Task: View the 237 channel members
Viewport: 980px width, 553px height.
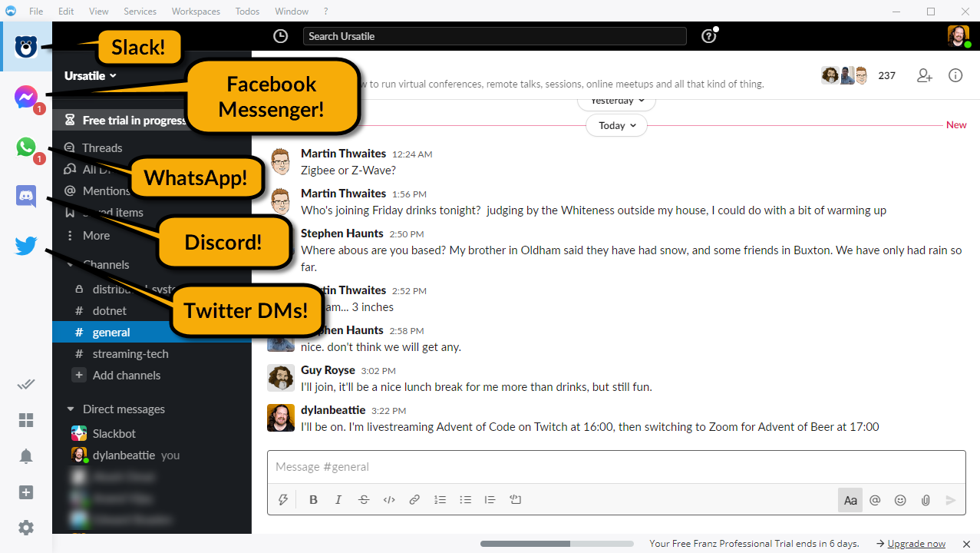Action: point(858,75)
